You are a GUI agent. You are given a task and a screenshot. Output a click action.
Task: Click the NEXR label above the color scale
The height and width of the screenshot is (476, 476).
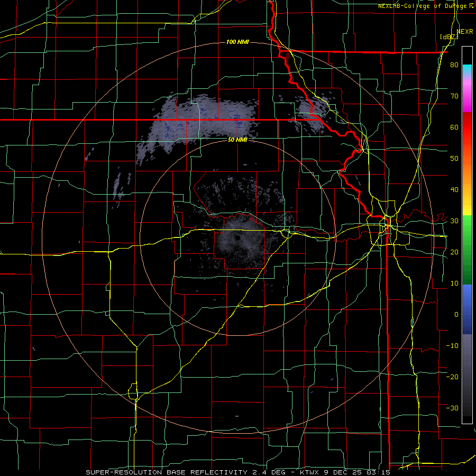[x=464, y=32]
